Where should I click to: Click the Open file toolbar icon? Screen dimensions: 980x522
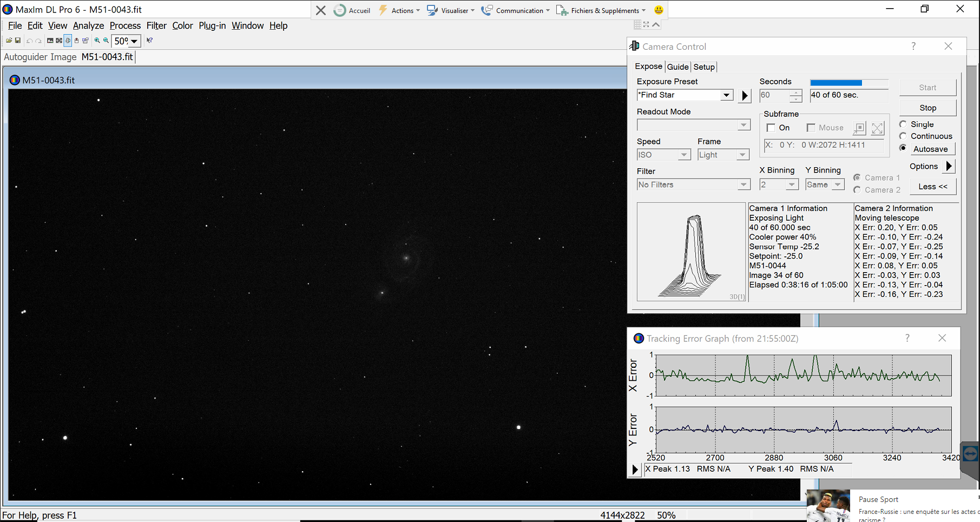9,41
